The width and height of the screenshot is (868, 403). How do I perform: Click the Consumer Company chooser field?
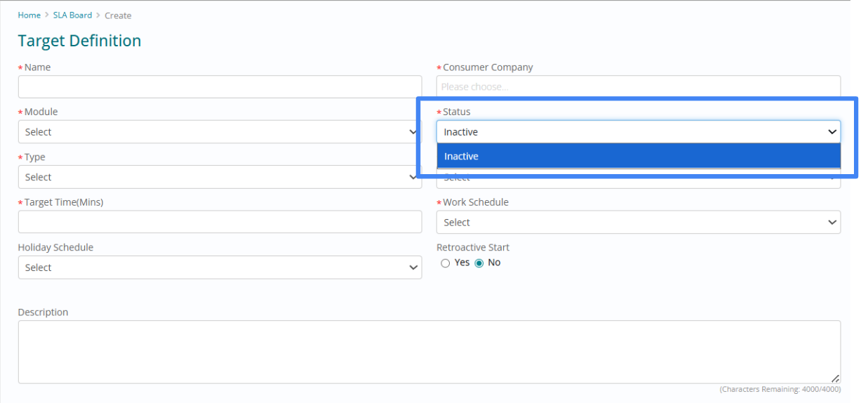[x=639, y=87]
